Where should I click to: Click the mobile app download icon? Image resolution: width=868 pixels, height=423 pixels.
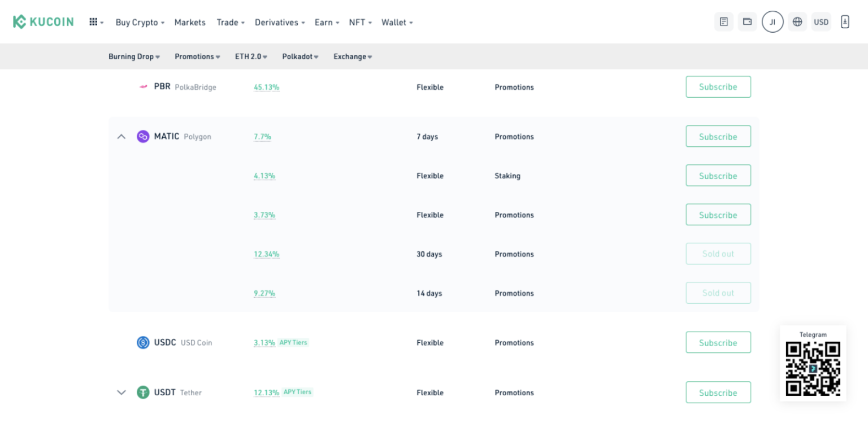pos(845,21)
